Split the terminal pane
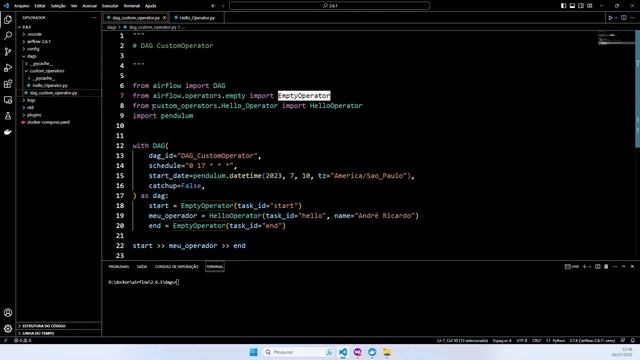Viewport: 640px width, 360px height. pos(598,267)
